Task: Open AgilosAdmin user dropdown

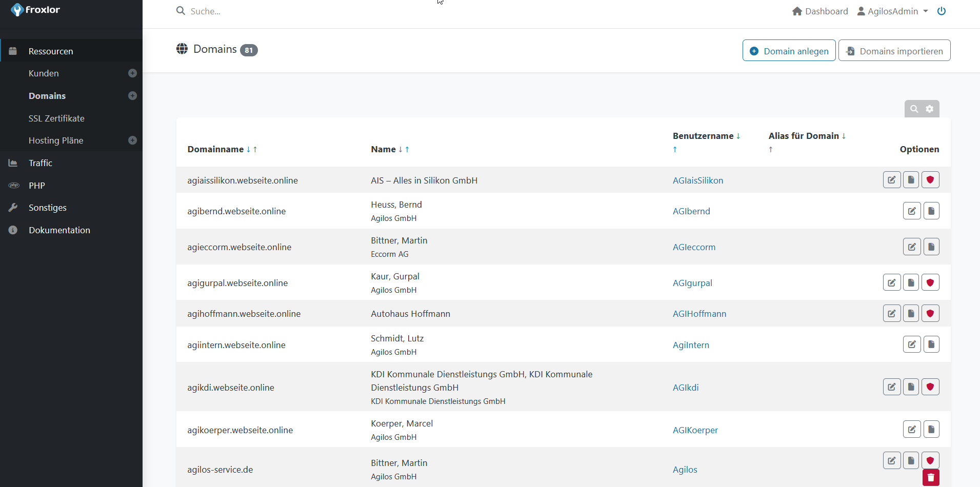Action: [893, 11]
